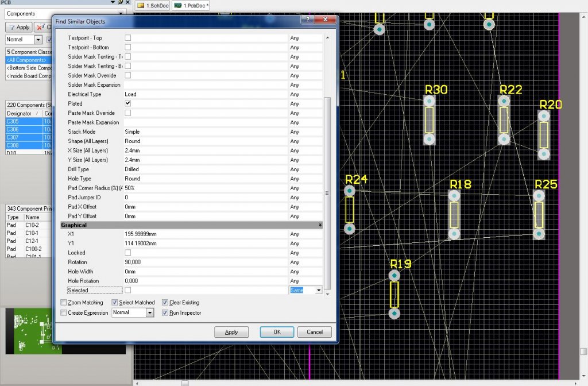Select component C307 in list

tap(29, 137)
